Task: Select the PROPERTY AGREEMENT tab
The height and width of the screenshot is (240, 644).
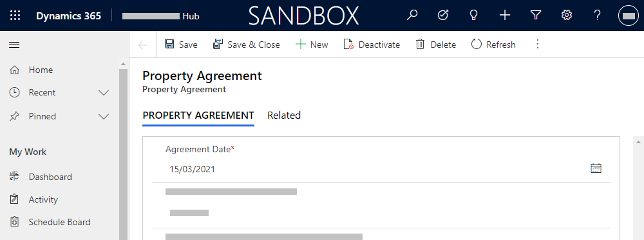Action: point(198,115)
